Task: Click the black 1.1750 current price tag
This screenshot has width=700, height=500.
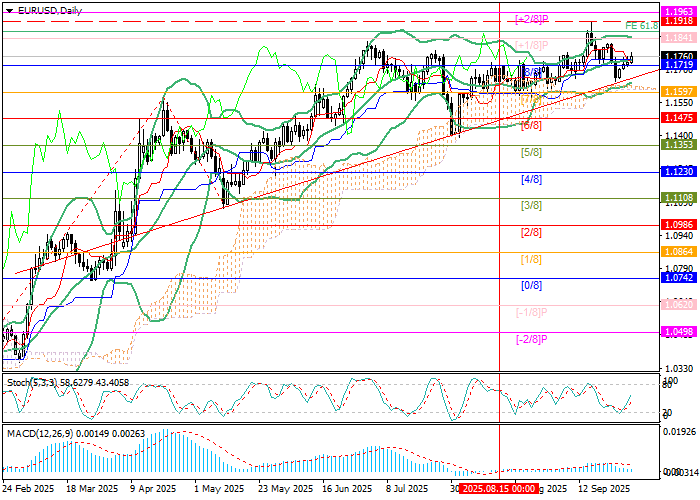Action: [x=679, y=57]
